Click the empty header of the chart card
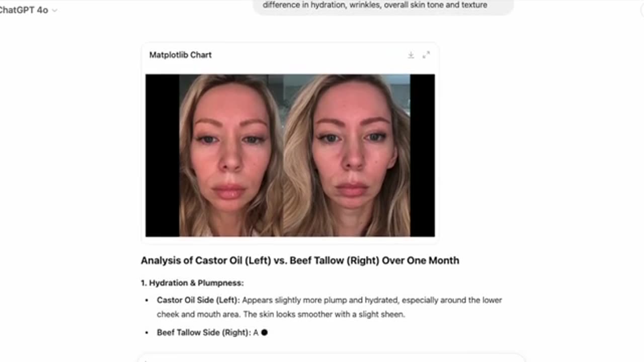 (x=309, y=55)
